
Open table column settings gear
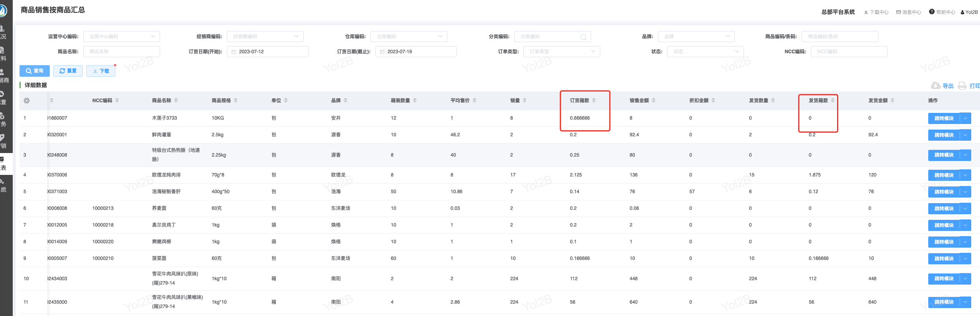[x=27, y=101]
